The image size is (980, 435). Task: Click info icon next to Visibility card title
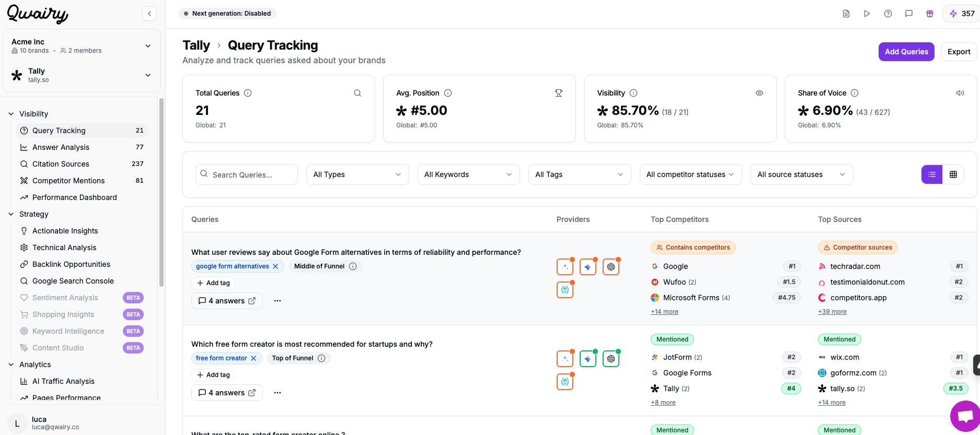(633, 93)
